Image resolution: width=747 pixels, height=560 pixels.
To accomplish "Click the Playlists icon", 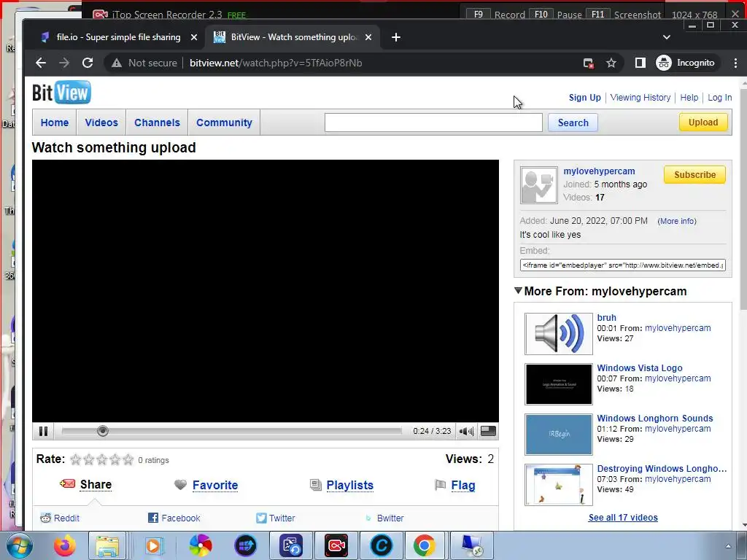I will pyautogui.click(x=315, y=485).
